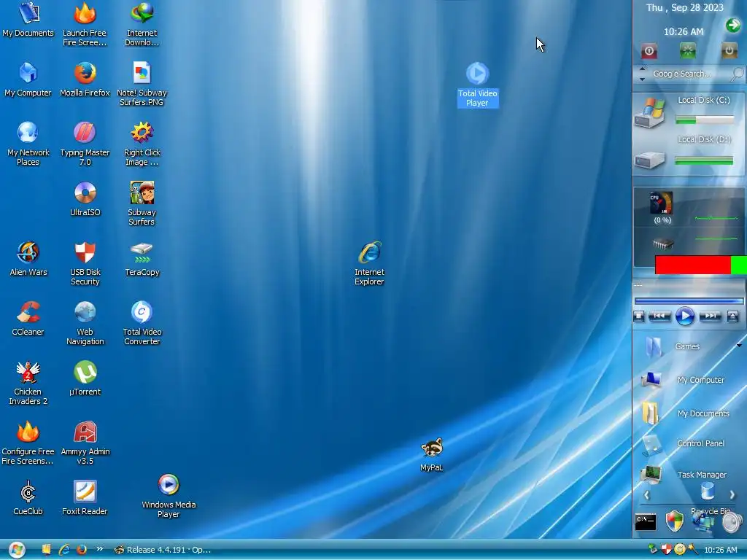Click the magnifier search icon

click(738, 74)
